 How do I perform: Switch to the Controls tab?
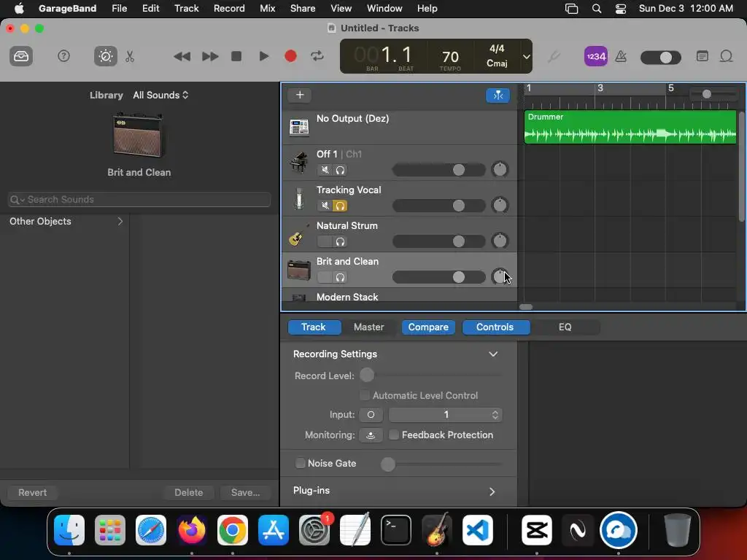tap(495, 327)
